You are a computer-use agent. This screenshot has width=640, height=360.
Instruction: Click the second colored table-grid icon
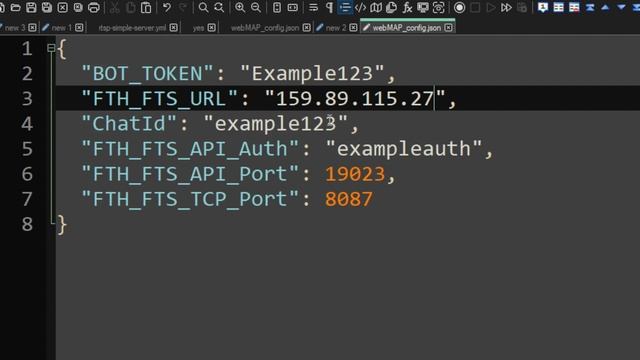point(574,7)
